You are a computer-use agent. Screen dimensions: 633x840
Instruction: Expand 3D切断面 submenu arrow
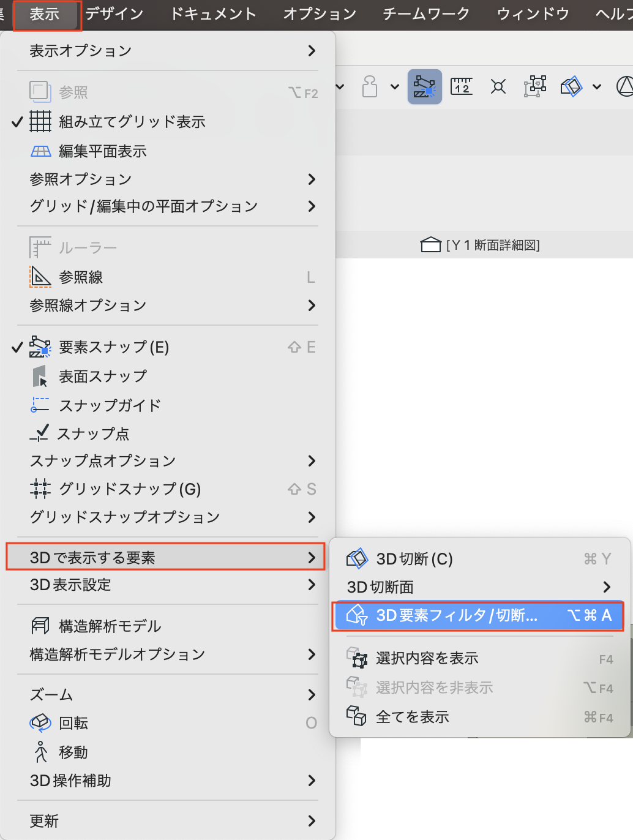607,587
